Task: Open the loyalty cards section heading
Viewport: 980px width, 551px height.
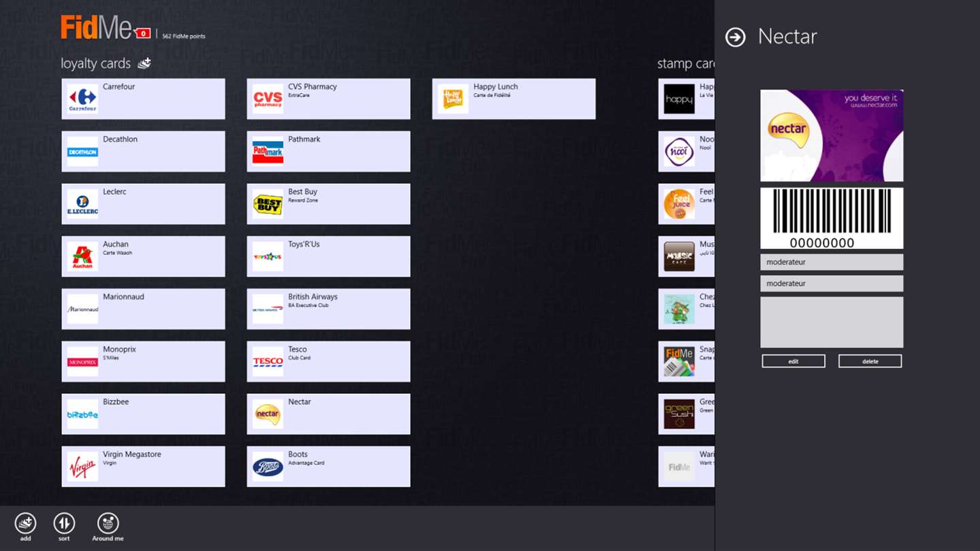Action: point(95,63)
